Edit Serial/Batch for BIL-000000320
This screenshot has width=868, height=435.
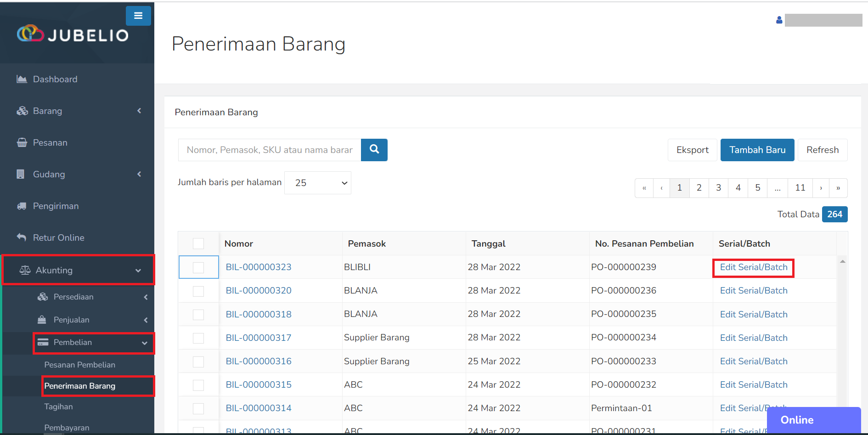click(754, 290)
